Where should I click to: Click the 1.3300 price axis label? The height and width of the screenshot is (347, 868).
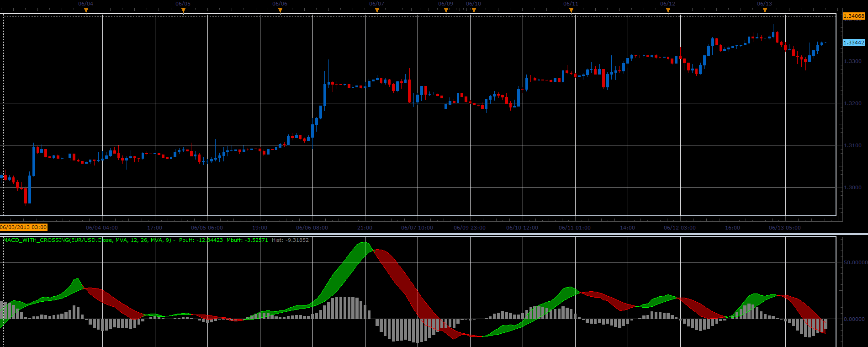pyautogui.click(x=852, y=61)
